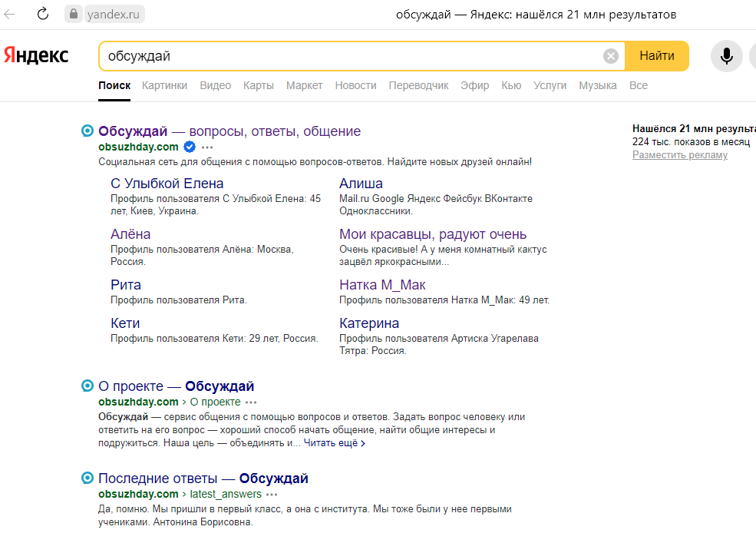This screenshot has height=543, width=756.
Task: Open the Услуги tab
Action: coord(550,85)
